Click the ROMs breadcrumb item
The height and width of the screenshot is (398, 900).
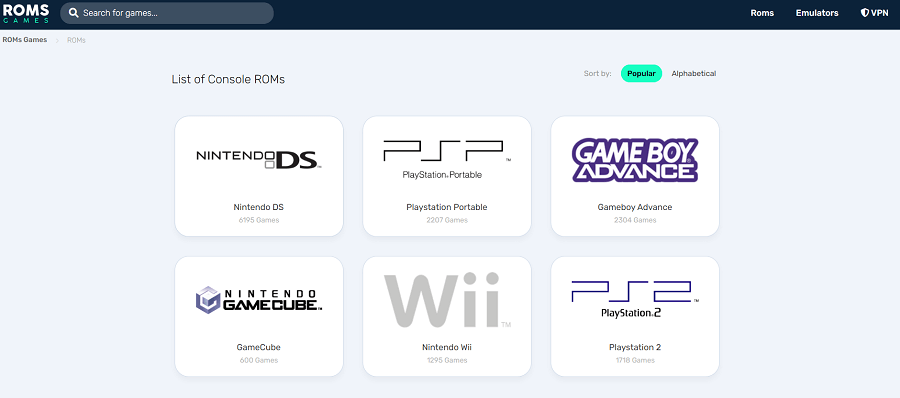point(76,40)
